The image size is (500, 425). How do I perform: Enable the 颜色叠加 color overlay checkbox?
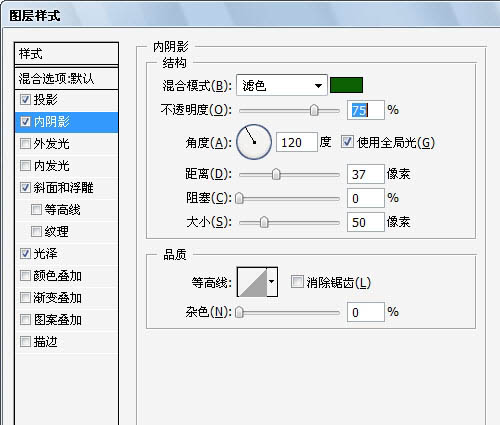25,276
